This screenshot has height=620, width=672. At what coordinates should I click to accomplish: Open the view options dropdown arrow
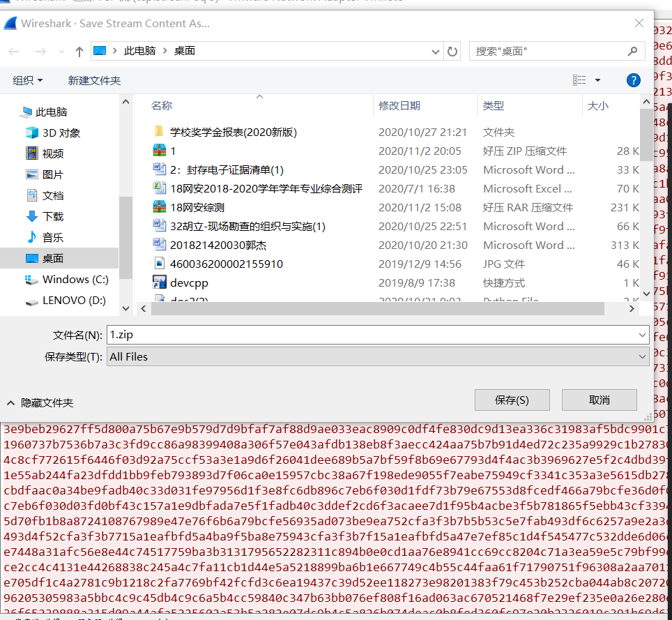pos(598,80)
